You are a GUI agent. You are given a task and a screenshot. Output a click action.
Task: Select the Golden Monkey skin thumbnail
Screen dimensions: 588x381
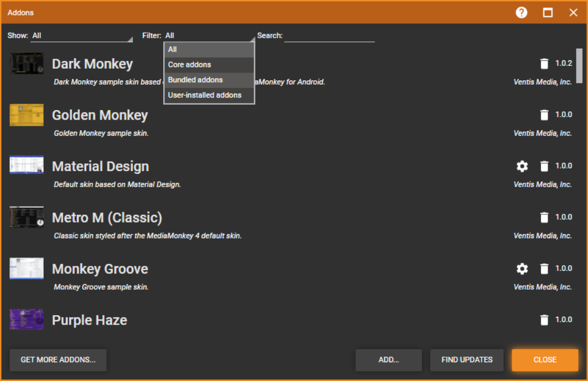point(27,115)
